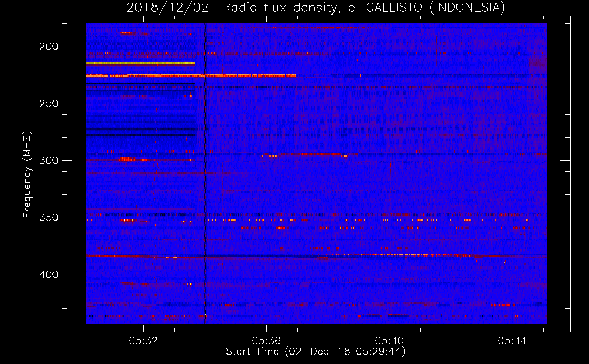This screenshot has height=364, width=589.
Task: Click the 05:40 time tick label
Action: 390,341
